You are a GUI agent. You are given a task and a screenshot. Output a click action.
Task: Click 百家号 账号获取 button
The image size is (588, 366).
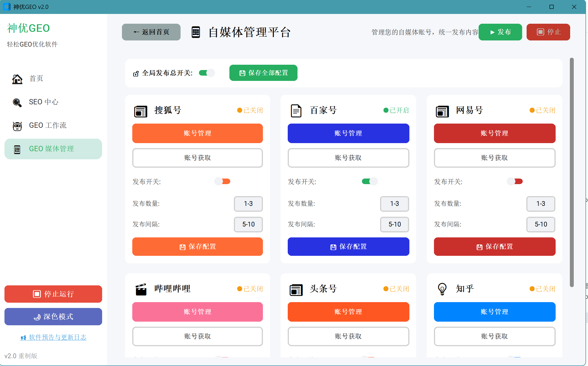pos(349,158)
